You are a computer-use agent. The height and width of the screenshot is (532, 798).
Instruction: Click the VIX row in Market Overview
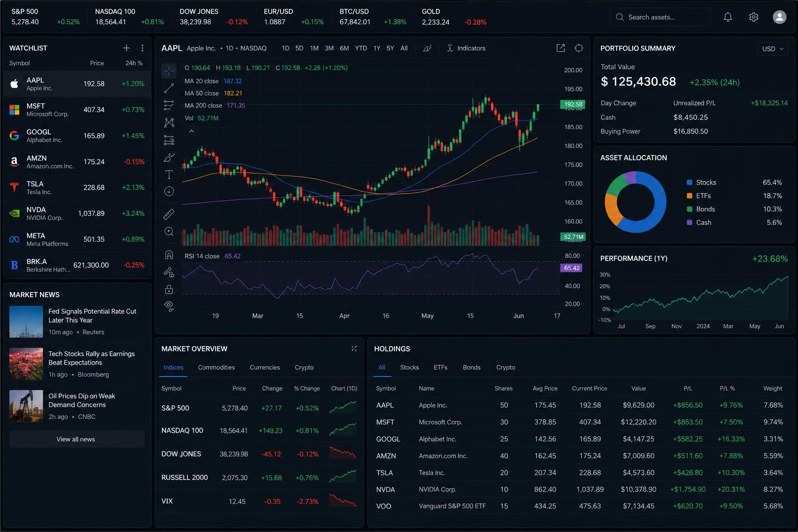[259, 501]
